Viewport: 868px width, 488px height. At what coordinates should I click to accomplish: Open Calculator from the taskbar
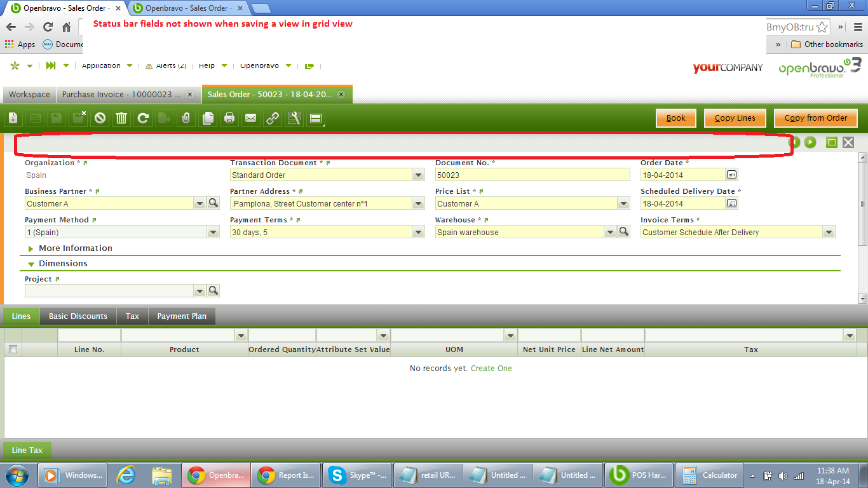[x=710, y=475]
